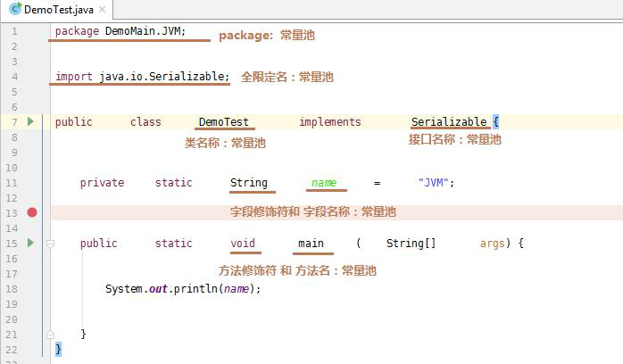Viewport: 623px width, 364px height.
Task: Click the args parameter of main
Action: pos(493,244)
